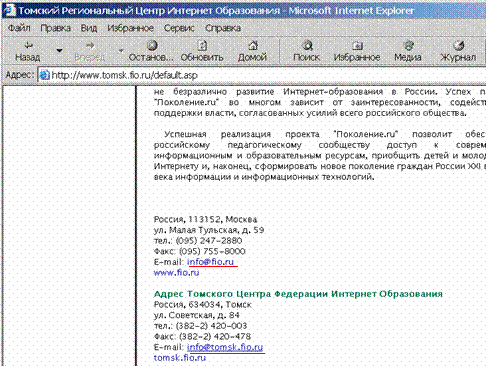Click the heading Адрес Томского Центра Федерации Интернет Образования

point(298,294)
